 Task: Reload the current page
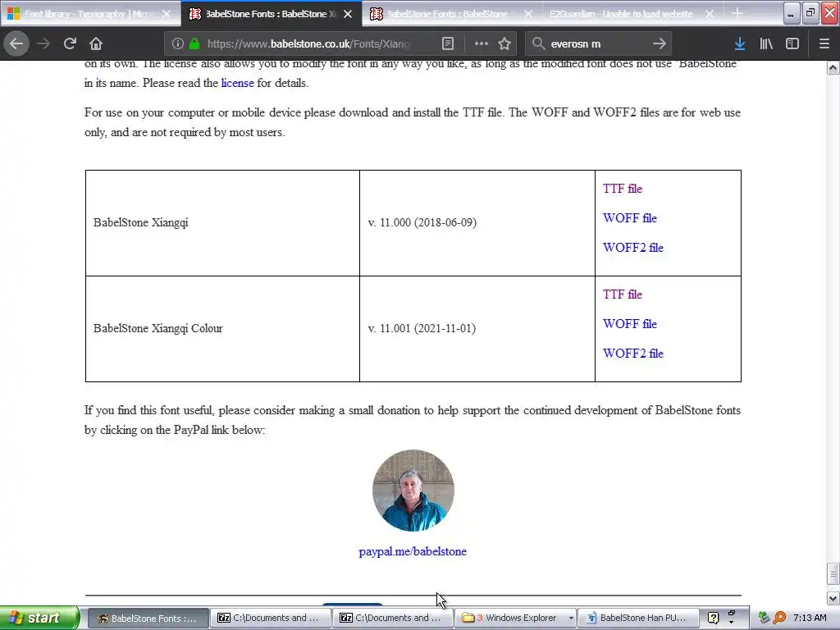70,43
